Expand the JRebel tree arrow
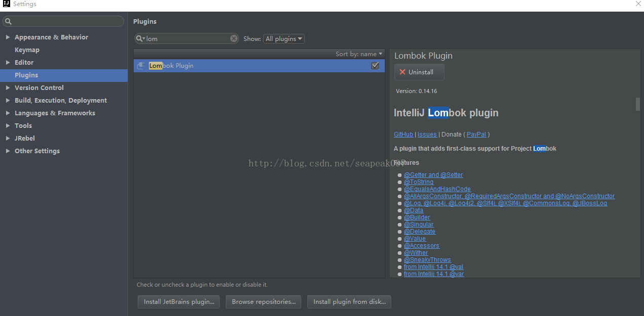 click(8, 139)
